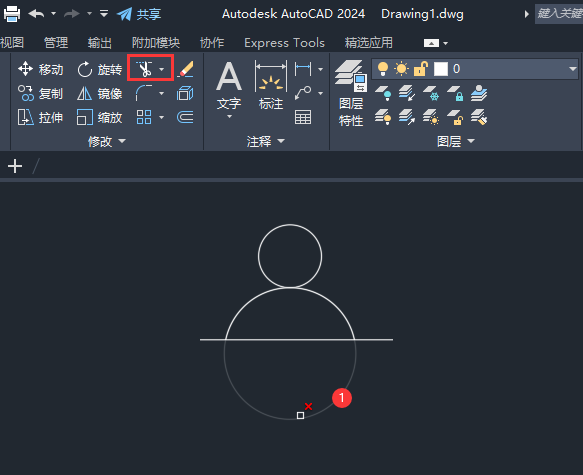Open the Redo history dropdown
The width and height of the screenshot is (583, 475).
[89, 14]
